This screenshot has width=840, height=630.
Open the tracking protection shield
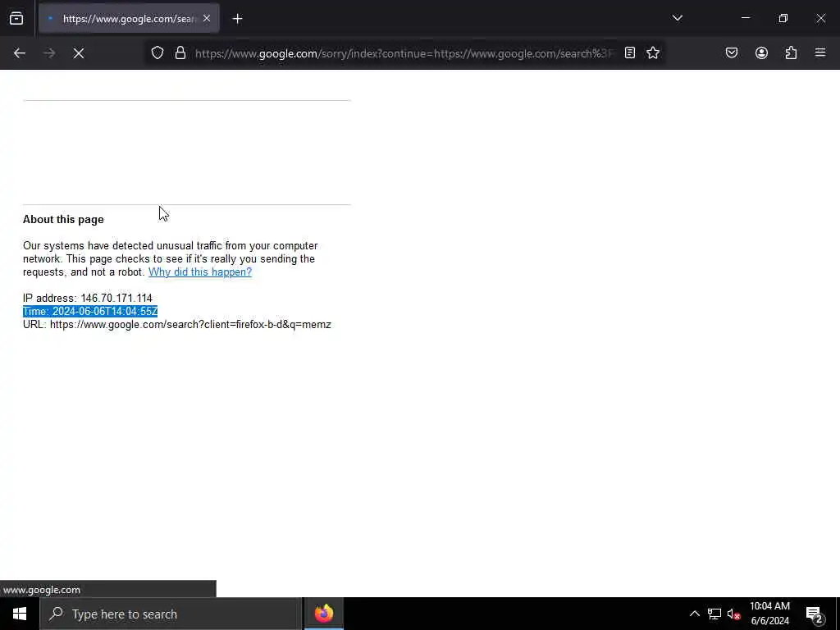(x=157, y=53)
